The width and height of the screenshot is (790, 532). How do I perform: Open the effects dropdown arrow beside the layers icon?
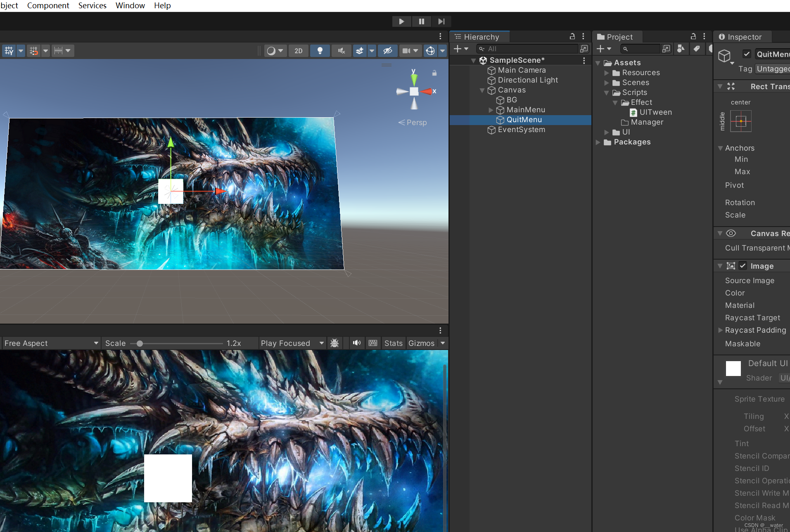click(x=372, y=51)
